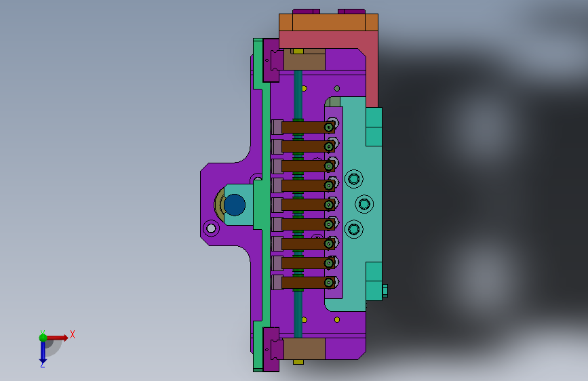This screenshot has width=588, height=381.
Task: Select the orange block on top of the assembly
Action: [328, 22]
